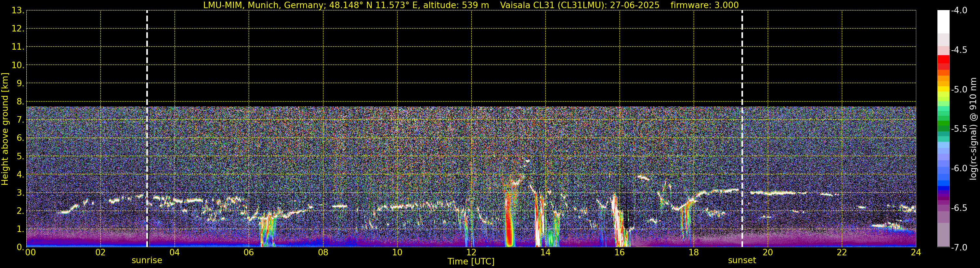Click the '3.' height axis tick
980x268 pixels.
20,193
